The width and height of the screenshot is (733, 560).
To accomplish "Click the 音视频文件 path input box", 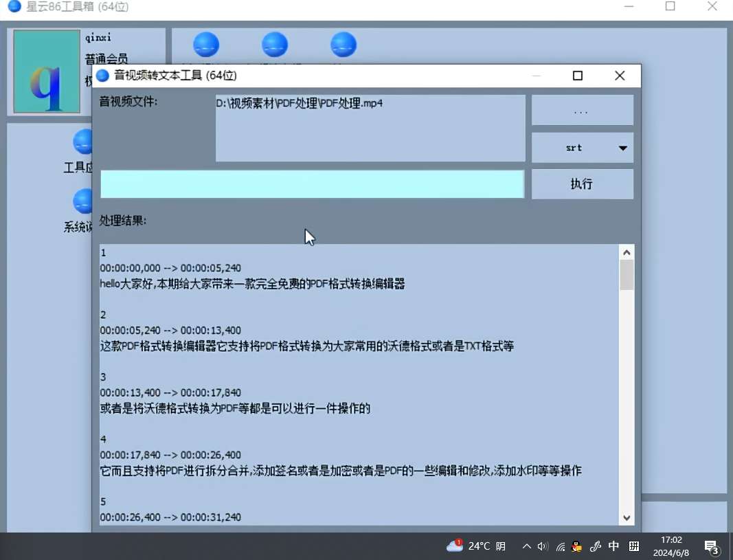I will point(370,128).
